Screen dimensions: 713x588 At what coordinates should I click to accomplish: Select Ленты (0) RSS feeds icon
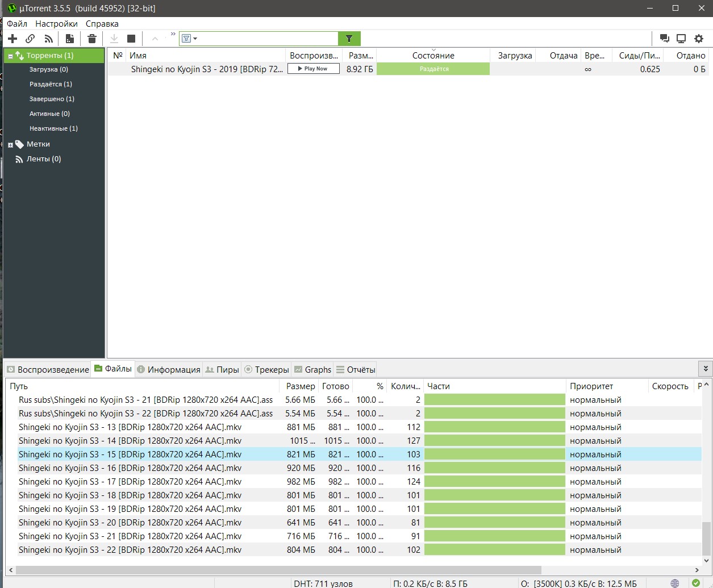(19, 159)
